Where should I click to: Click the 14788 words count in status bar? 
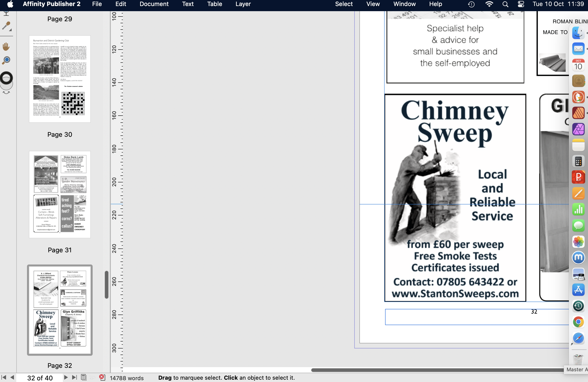tap(126, 378)
